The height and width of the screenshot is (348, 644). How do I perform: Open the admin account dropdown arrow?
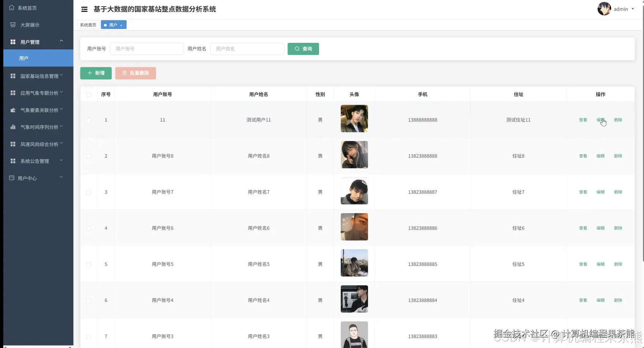[633, 9]
